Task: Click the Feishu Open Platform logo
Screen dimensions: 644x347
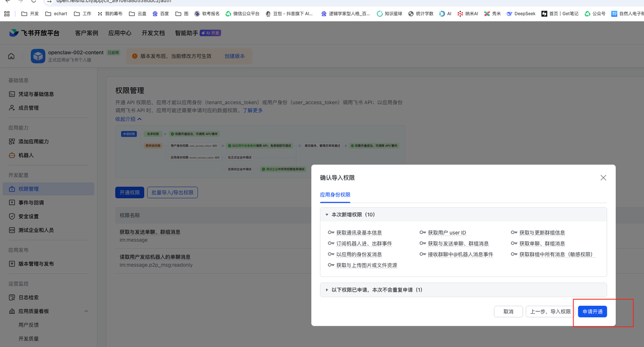Action: [34, 33]
